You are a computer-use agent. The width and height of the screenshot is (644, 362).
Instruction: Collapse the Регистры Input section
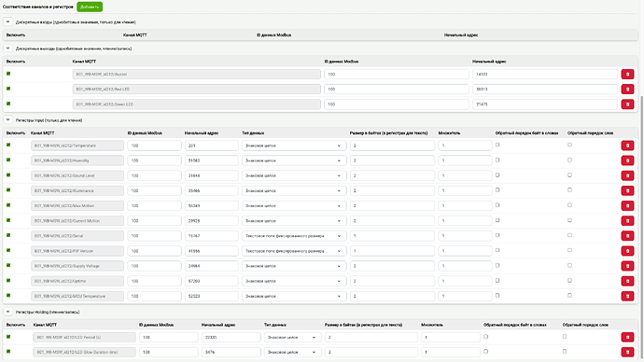[7, 119]
